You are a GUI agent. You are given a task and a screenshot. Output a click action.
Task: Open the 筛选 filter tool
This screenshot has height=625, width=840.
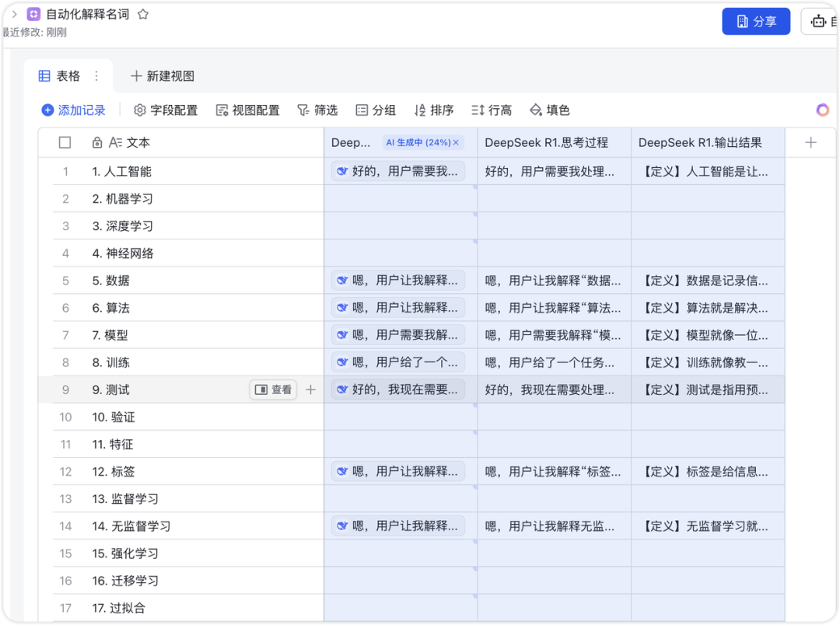(x=317, y=110)
